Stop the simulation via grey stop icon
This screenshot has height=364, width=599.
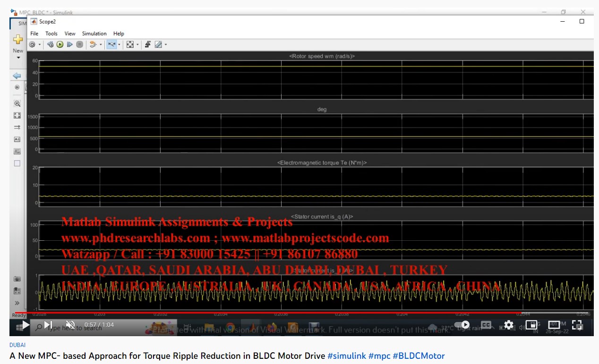click(x=80, y=44)
